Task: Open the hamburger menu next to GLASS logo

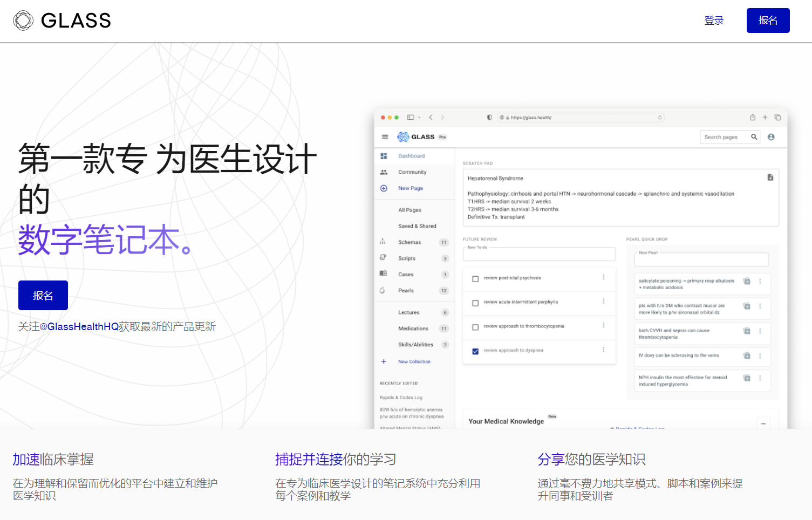Action: (385, 136)
